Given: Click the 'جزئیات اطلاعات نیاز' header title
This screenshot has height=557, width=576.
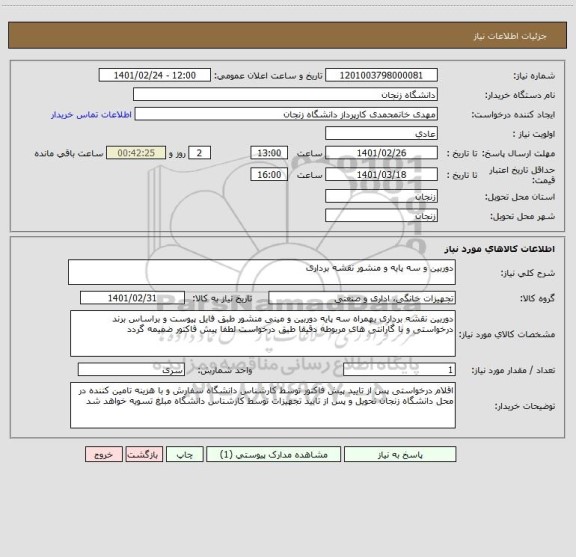Looking at the screenshot, I should click(x=510, y=36).
